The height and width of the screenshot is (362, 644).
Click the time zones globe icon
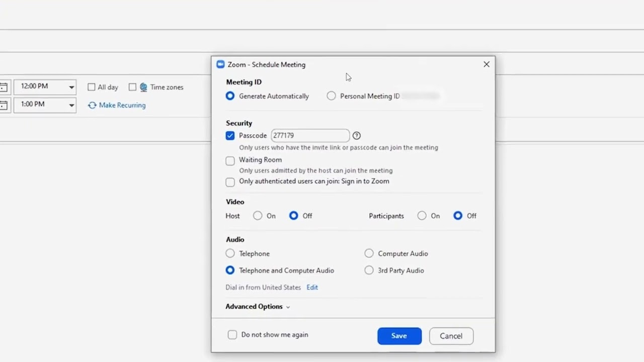click(x=143, y=87)
